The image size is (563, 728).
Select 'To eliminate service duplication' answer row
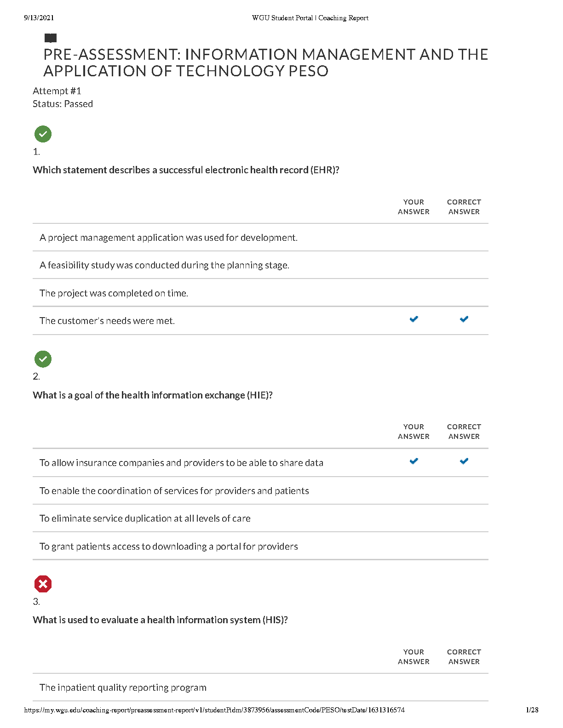click(145, 518)
